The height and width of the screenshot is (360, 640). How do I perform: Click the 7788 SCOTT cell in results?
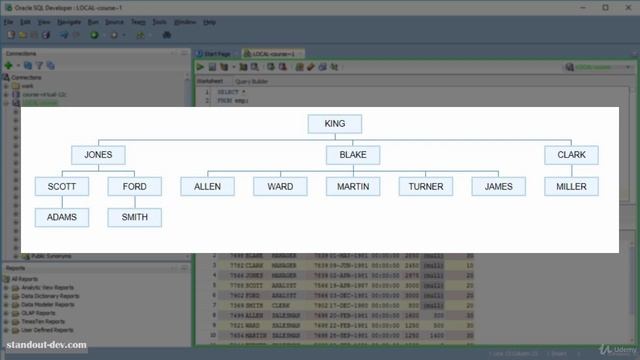pyautogui.click(x=246, y=286)
